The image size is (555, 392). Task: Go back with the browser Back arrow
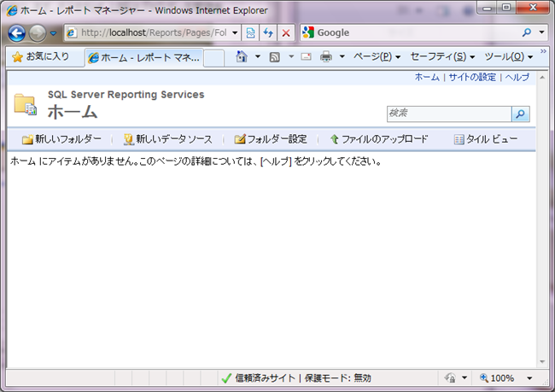tap(16, 33)
